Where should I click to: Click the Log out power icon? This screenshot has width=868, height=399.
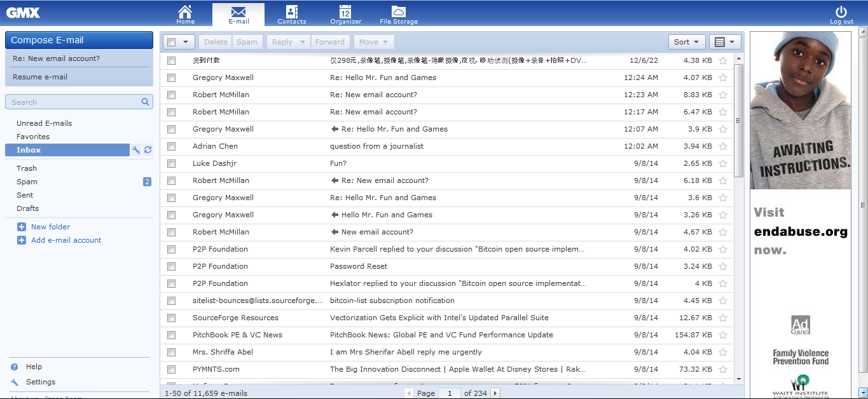tap(841, 12)
